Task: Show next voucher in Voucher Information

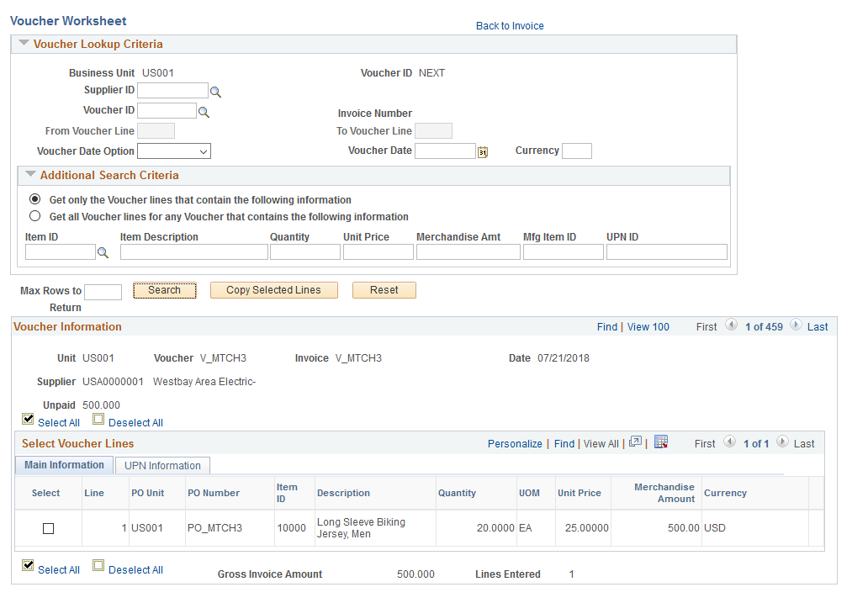Action: pyautogui.click(x=796, y=325)
